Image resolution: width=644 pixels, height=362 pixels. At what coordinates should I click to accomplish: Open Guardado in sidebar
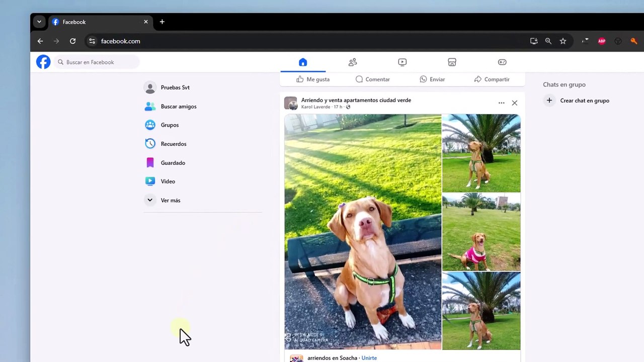tap(202, 163)
